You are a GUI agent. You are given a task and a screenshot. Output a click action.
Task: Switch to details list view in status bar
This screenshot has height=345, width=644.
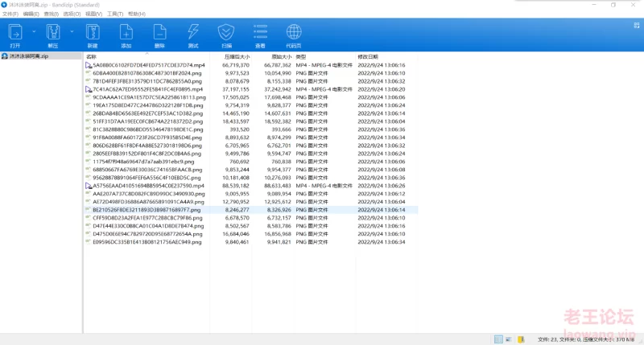(x=498, y=339)
